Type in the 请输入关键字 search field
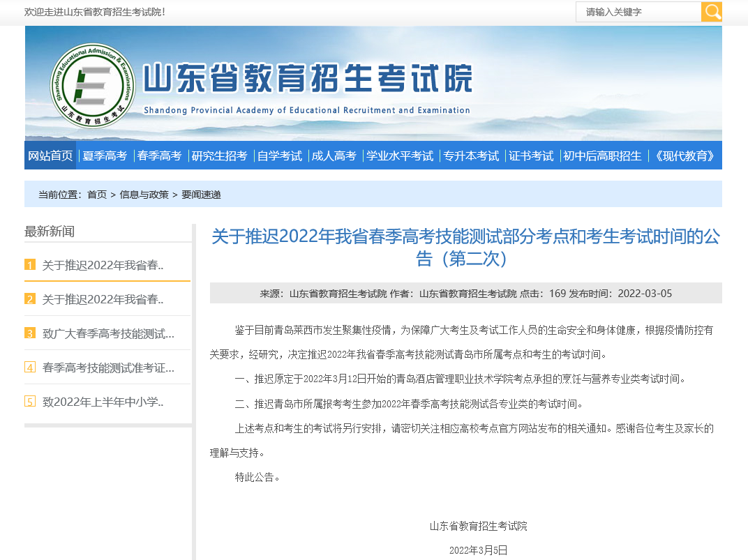This screenshot has width=748, height=560. pyautogui.click(x=638, y=12)
